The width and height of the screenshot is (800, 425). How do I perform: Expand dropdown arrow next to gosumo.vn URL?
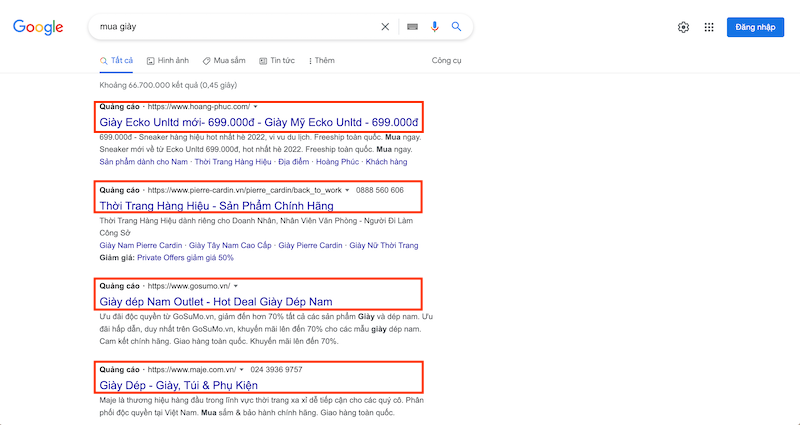[236, 286]
